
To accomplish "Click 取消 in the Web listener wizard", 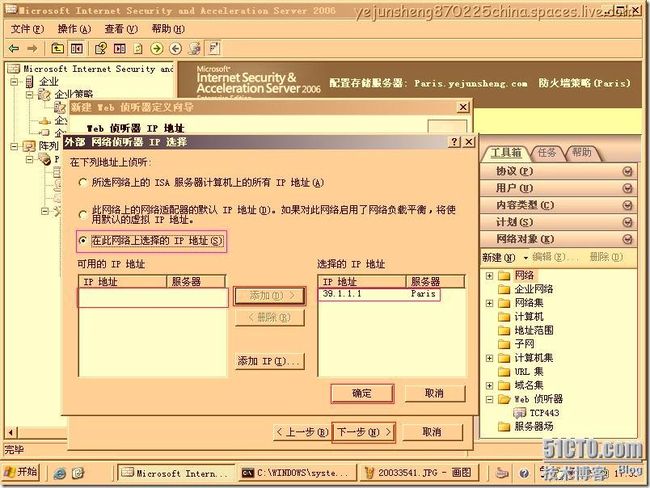I will pyautogui.click(x=432, y=432).
